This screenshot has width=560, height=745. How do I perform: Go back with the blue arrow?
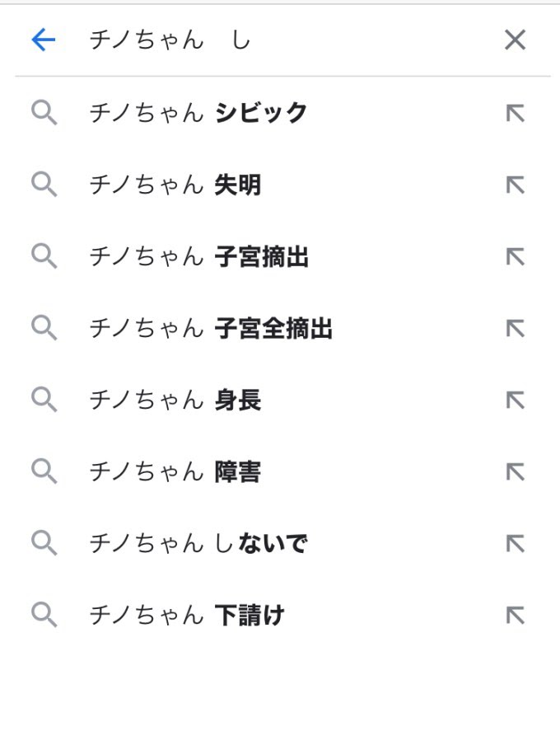click(43, 40)
